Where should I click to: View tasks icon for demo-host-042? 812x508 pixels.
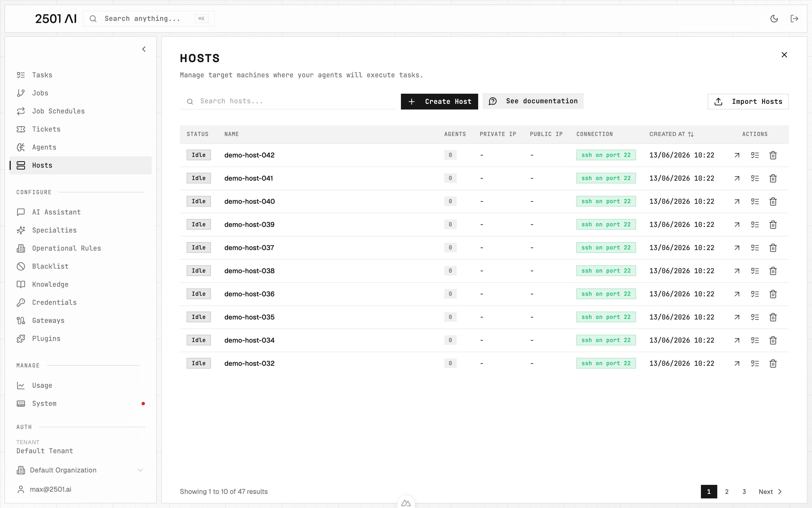(755, 155)
